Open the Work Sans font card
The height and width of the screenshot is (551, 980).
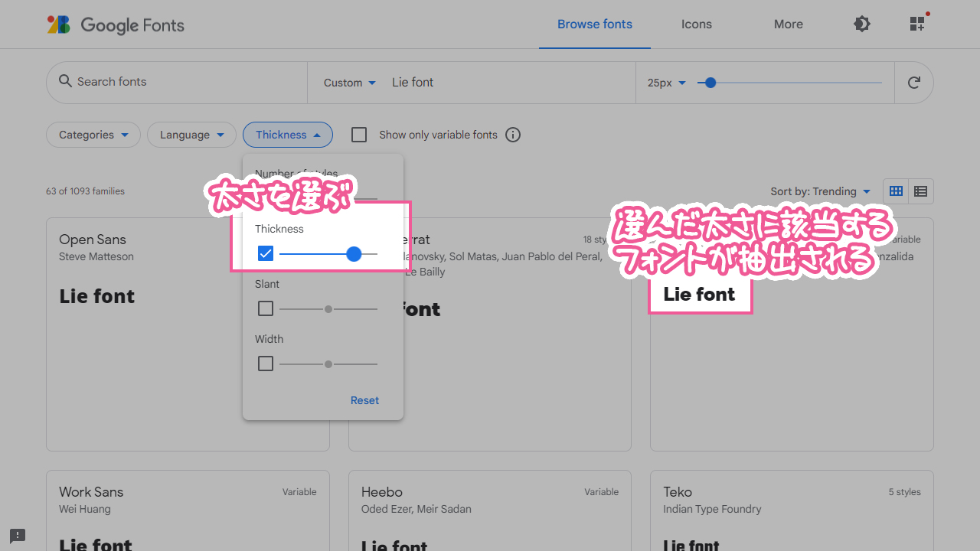(188, 510)
